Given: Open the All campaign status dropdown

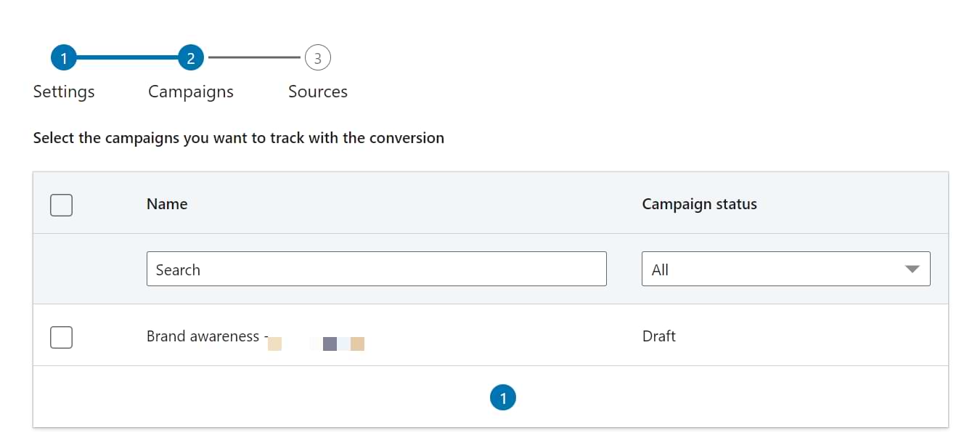Looking at the screenshot, I should pyautogui.click(x=785, y=269).
